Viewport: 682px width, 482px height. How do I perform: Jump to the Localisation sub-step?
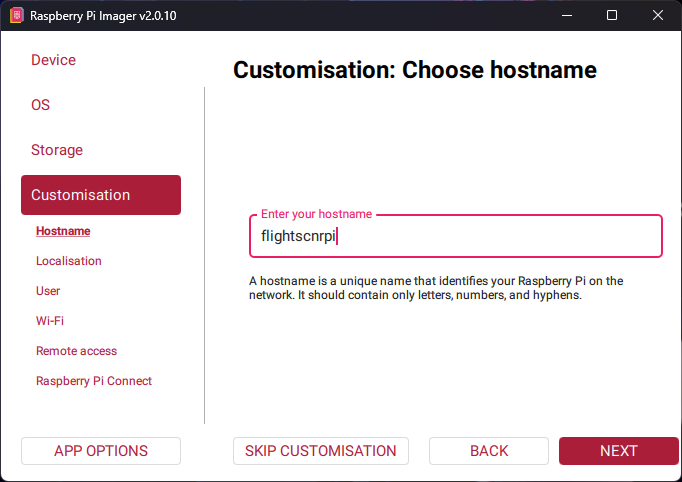69,261
